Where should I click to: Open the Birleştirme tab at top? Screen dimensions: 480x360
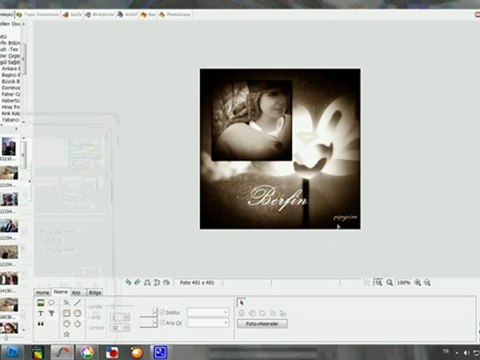100,15
